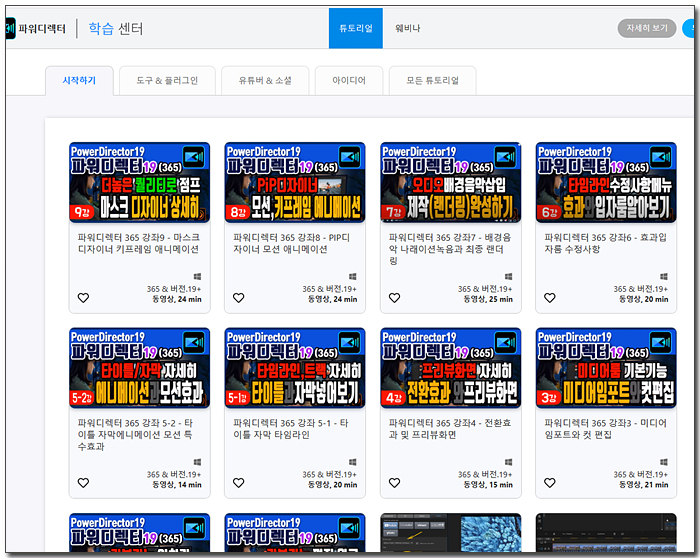
Task: Click '동영상, 25 min' text
Action: (x=488, y=299)
